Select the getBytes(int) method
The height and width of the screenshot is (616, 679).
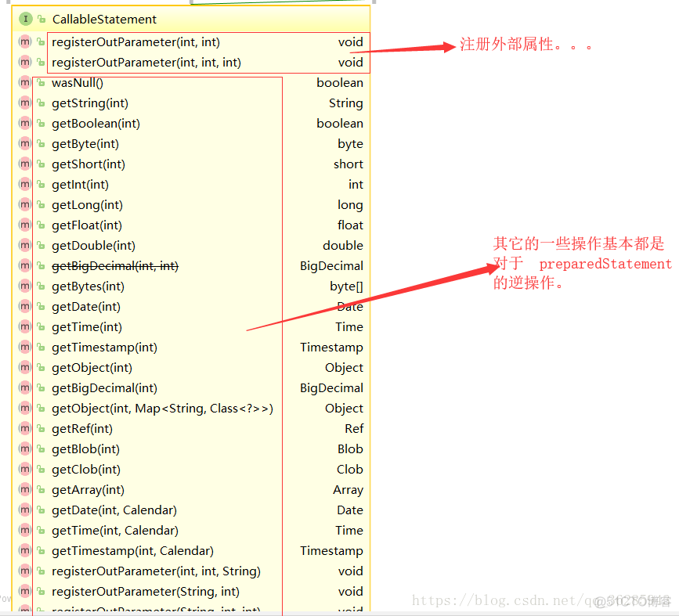pos(88,286)
